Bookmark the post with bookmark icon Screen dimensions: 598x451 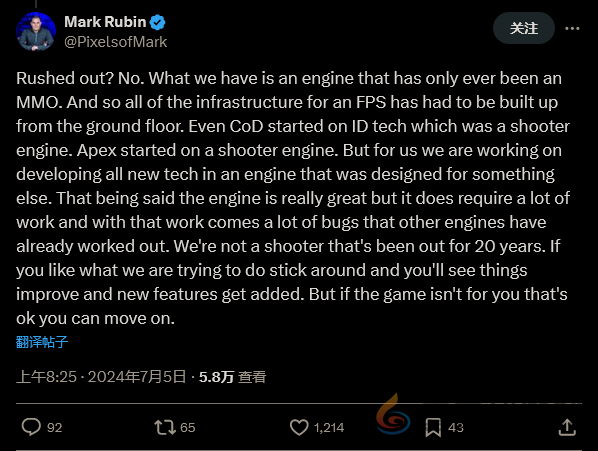[x=433, y=427]
